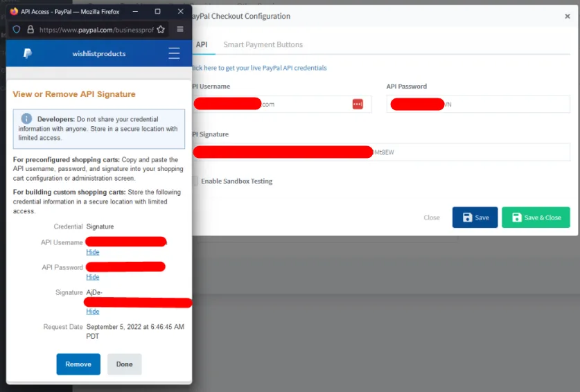Hide the API Password value
The image size is (580, 392).
[x=93, y=277]
